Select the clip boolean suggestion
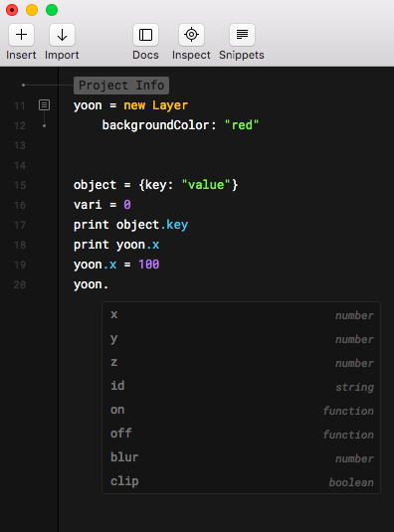Viewport: 394px width, 532px height. (x=242, y=481)
